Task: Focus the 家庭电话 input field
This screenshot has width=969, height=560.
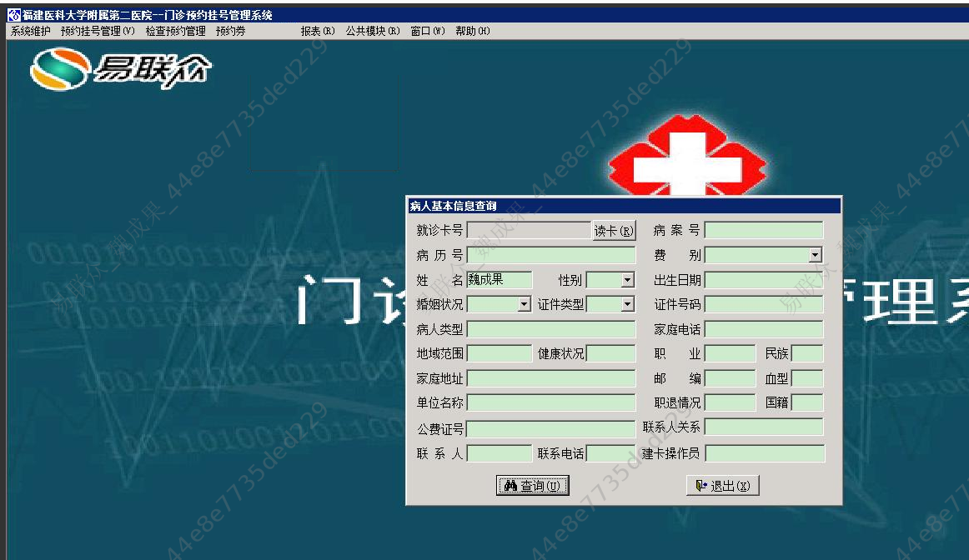Action: click(x=764, y=329)
